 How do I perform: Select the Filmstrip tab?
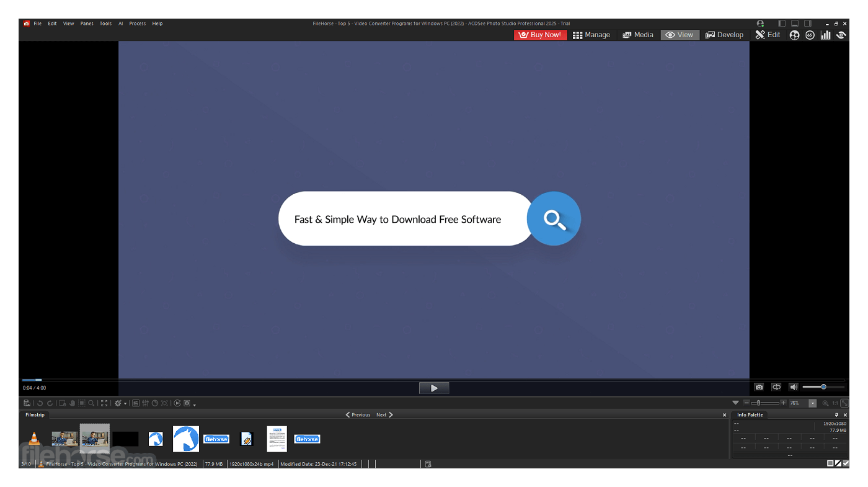click(35, 415)
